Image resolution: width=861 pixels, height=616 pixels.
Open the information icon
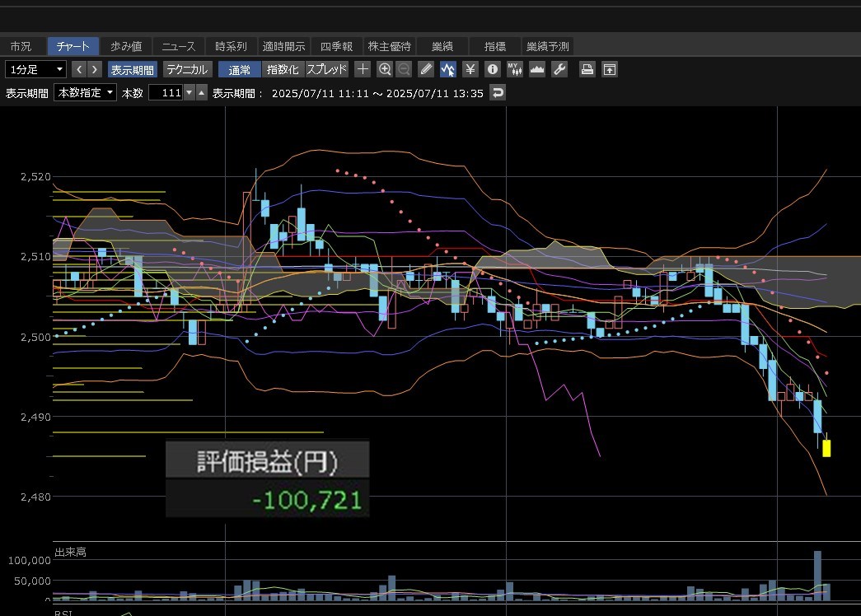493,69
